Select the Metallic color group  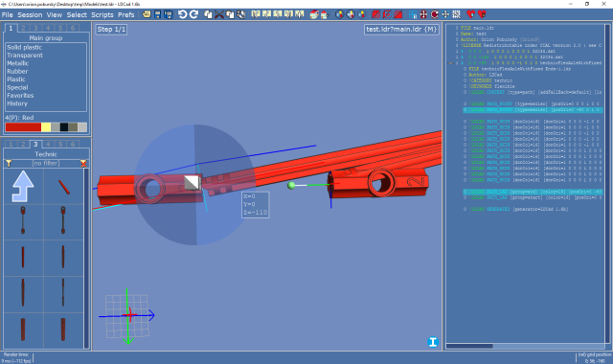click(17, 63)
